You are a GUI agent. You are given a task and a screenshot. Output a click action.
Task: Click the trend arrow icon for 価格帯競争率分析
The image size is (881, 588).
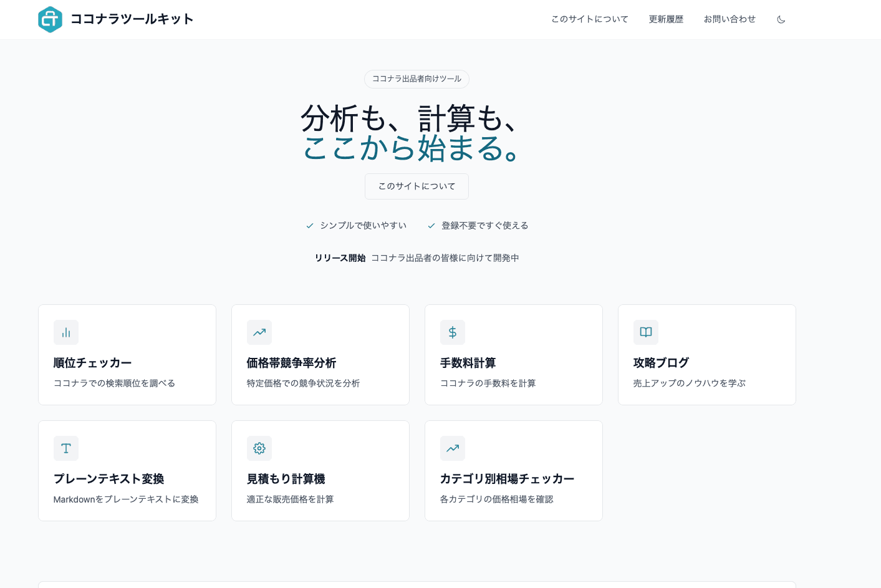coord(259,332)
